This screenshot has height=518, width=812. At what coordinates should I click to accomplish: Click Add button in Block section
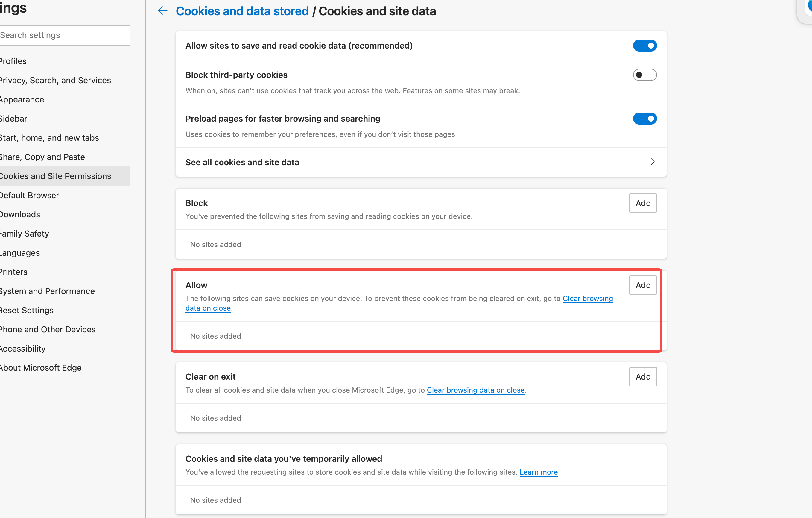point(643,203)
